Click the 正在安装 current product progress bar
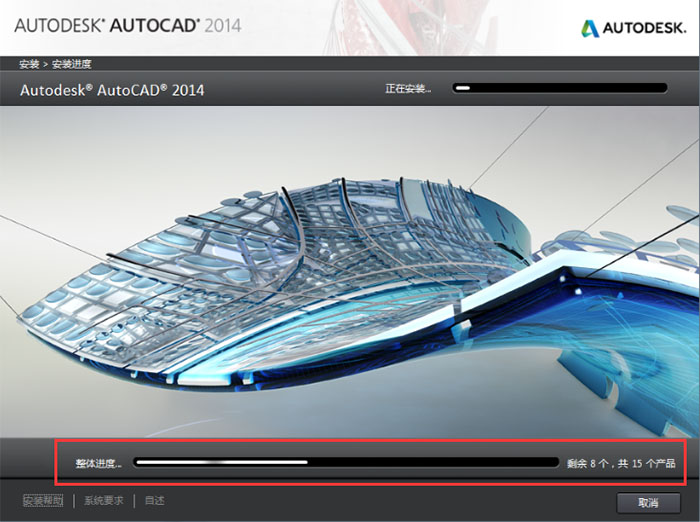 click(x=560, y=88)
